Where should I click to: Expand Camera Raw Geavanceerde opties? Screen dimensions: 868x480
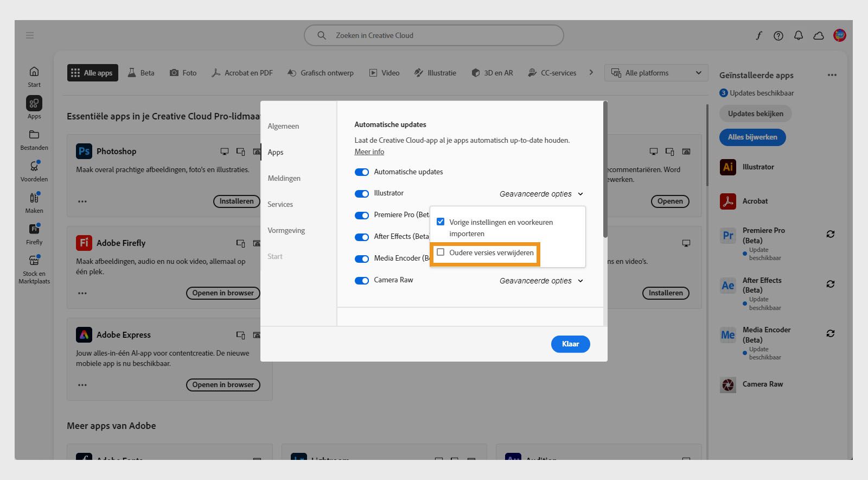coord(541,281)
